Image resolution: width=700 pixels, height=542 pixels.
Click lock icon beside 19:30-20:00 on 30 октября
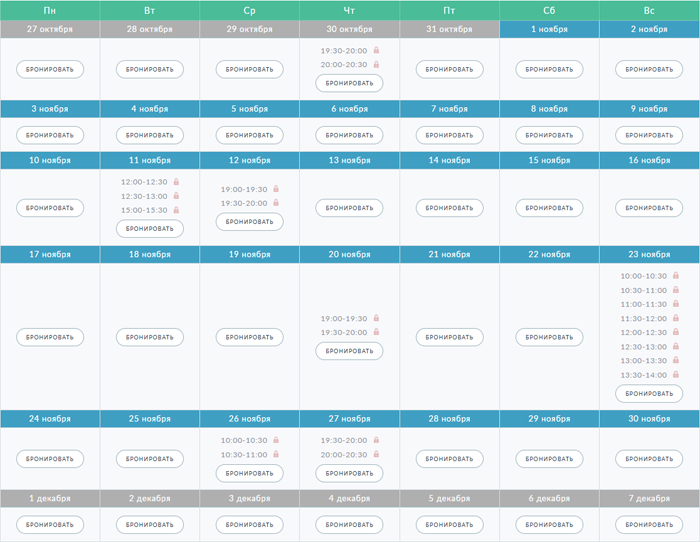(x=376, y=50)
